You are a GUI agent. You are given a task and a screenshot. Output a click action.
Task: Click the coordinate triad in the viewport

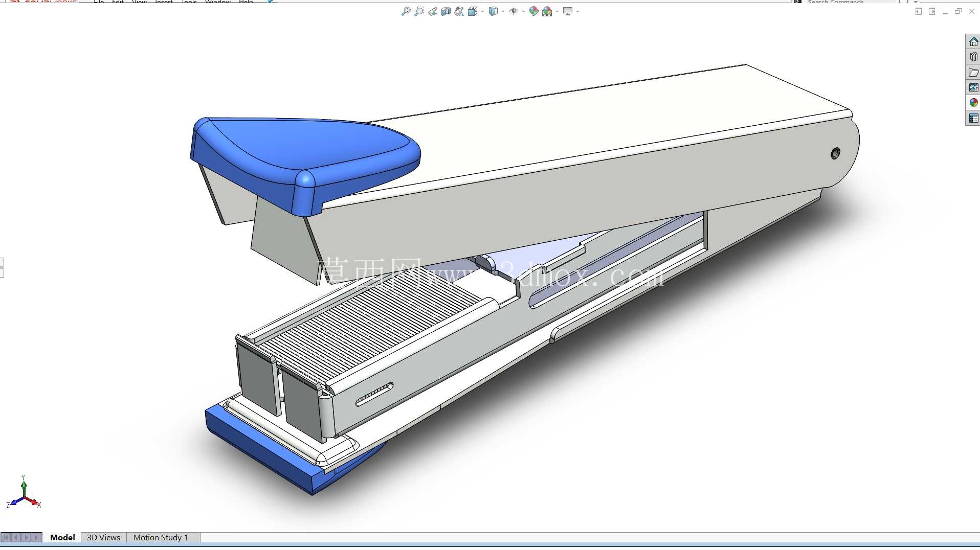[x=24, y=493]
